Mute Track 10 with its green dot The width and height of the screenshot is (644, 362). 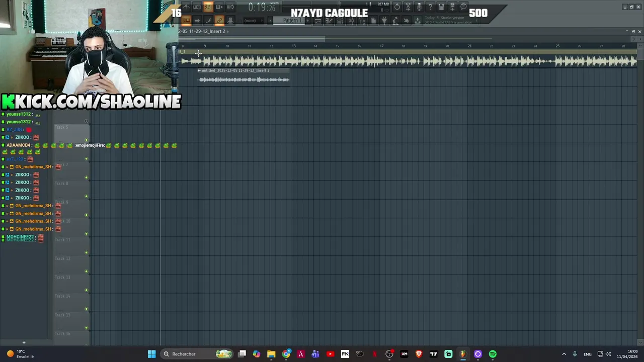pos(87,234)
